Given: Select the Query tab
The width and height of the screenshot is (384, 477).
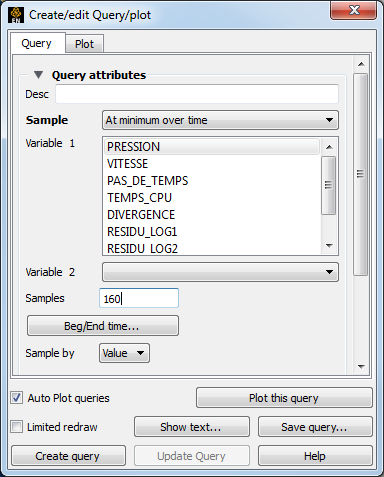Looking at the screenshot, I should [x=36, y=43].
